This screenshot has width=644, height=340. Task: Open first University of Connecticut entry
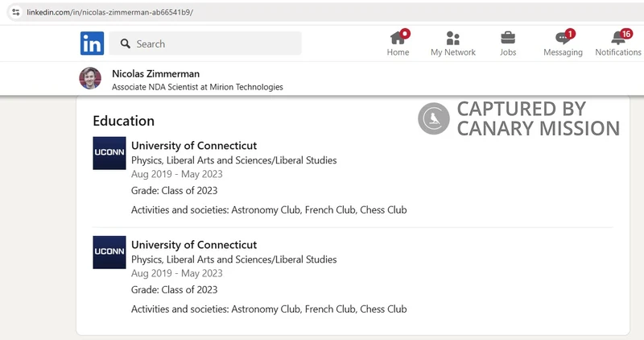pos(194,146)
